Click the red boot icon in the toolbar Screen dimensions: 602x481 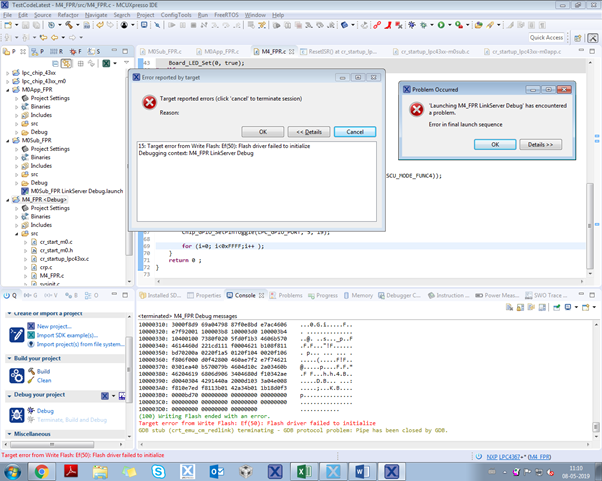pyautogui.click(x=388, y=25)
